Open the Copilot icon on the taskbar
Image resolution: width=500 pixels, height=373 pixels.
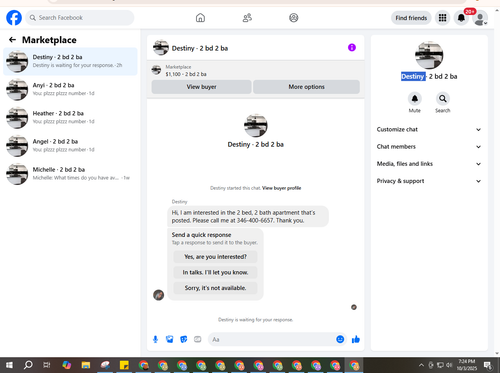pyautogui.click(x=67, y=365)
